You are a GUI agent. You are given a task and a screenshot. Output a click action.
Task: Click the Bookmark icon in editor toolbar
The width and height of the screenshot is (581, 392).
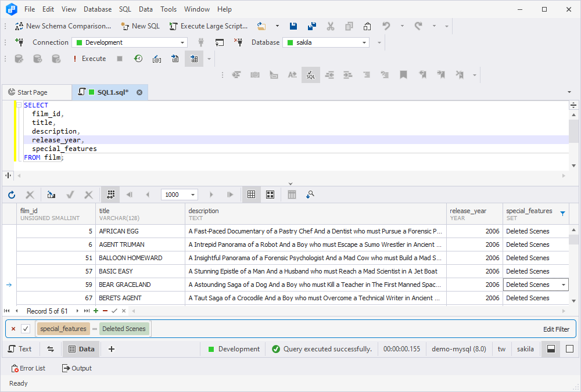(x=404, y=75)
